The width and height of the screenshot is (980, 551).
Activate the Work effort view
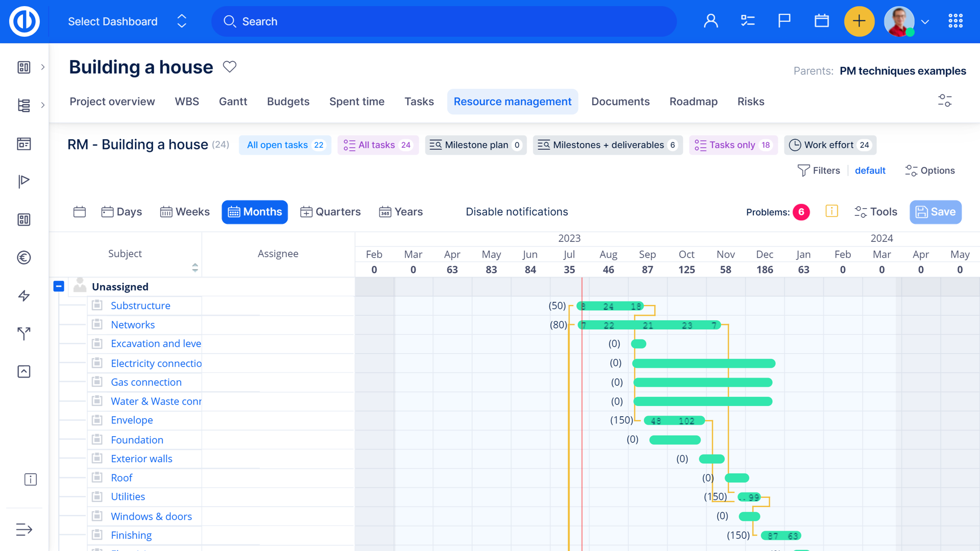pyautogui.click(x=830, y=145)
